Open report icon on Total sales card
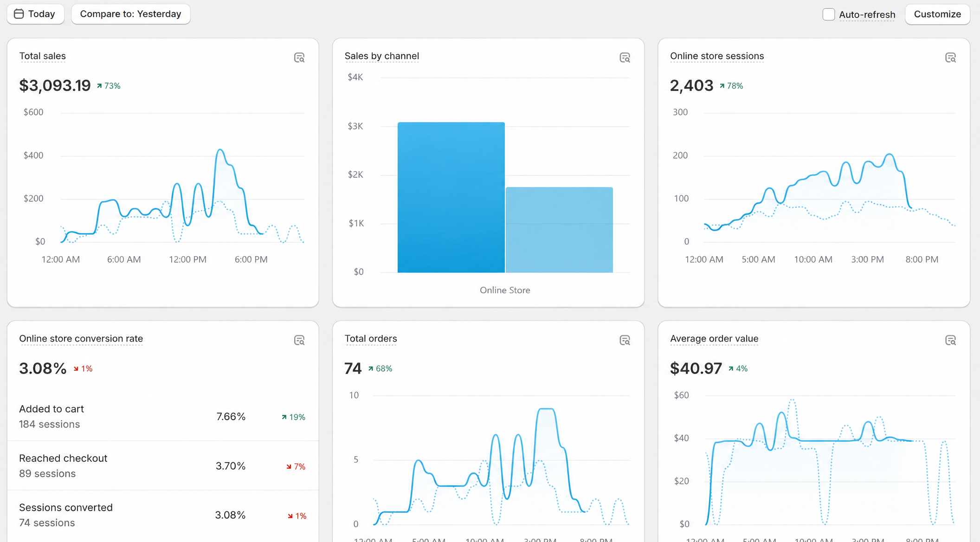The height and width of the screenshot is (542, 980). (299, 58)
